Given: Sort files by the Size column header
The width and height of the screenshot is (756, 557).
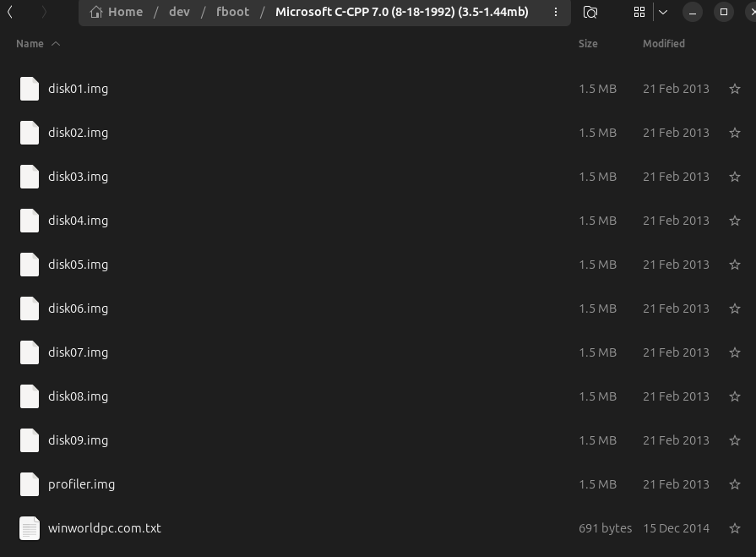Looking at the screenshot, I should pos(588,44).
